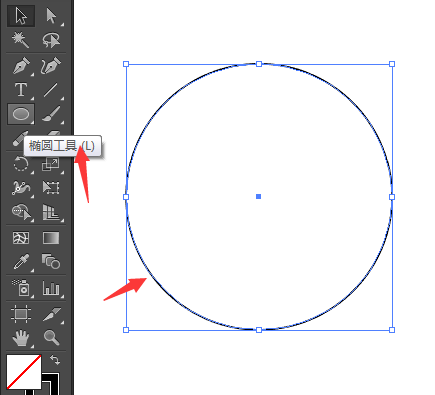Select the Zoom magnifier tool
435x395 pixels.
tap(51, 338)
